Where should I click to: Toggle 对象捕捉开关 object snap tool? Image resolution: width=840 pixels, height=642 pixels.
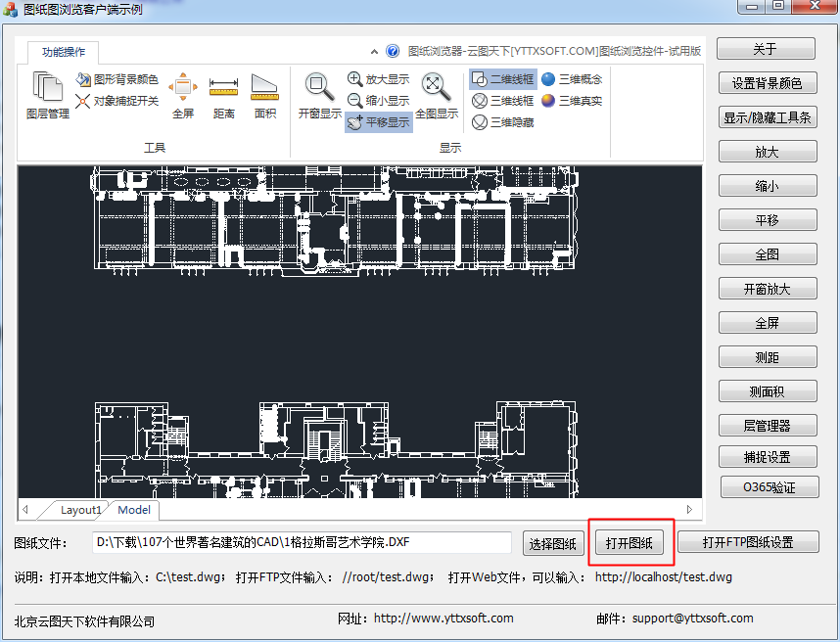pos(117,101)
